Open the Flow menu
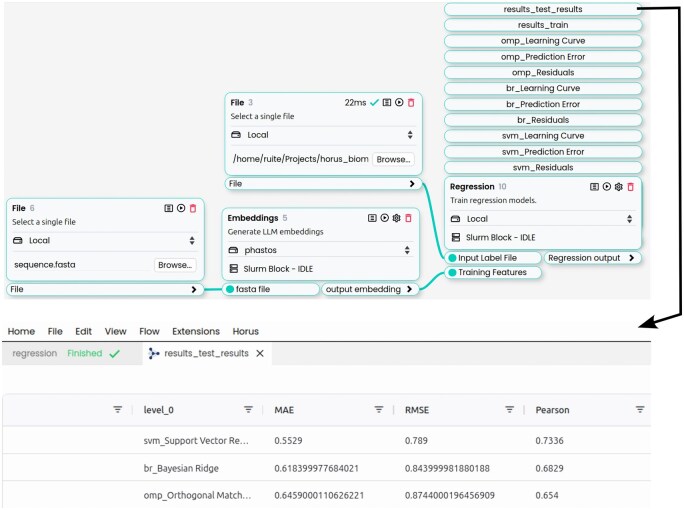Viewport: 684px width, 510px height. coord(149,332)
